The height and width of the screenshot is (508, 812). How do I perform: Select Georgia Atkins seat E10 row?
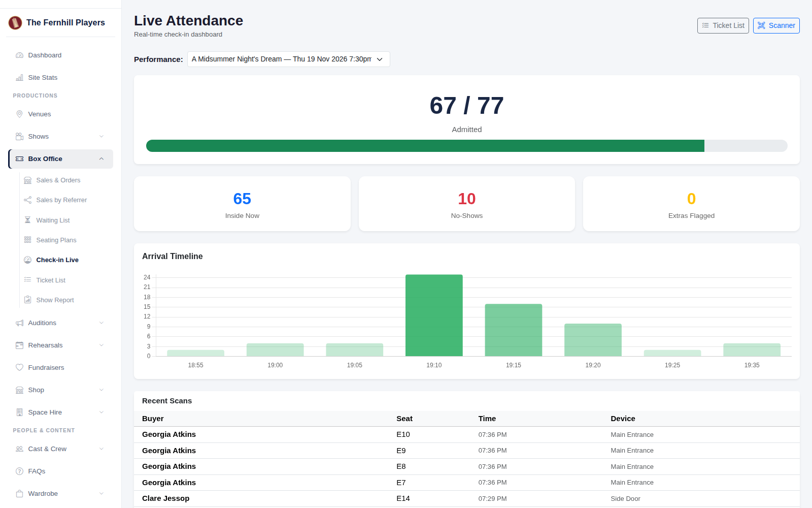pyautogui.click(x=467, y=434)
